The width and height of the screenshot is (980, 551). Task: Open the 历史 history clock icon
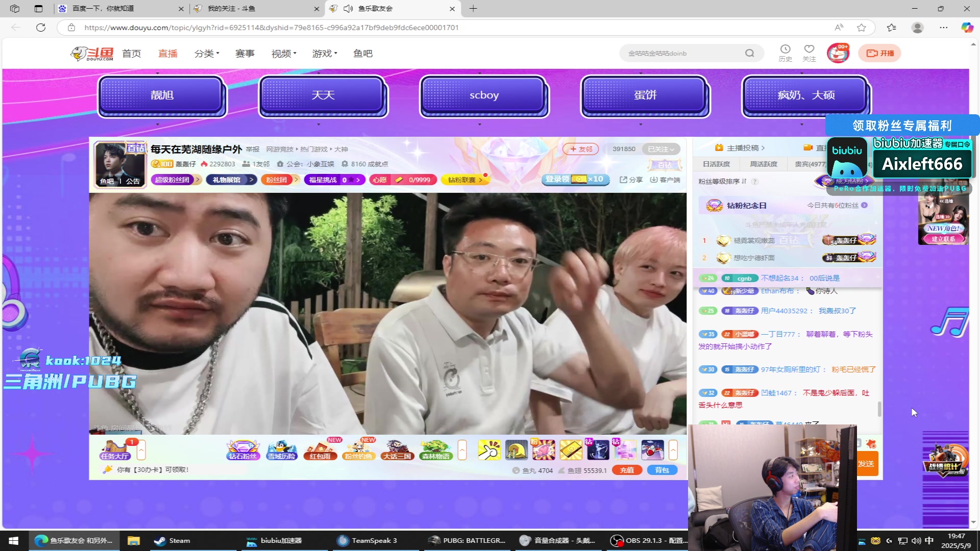785,53
